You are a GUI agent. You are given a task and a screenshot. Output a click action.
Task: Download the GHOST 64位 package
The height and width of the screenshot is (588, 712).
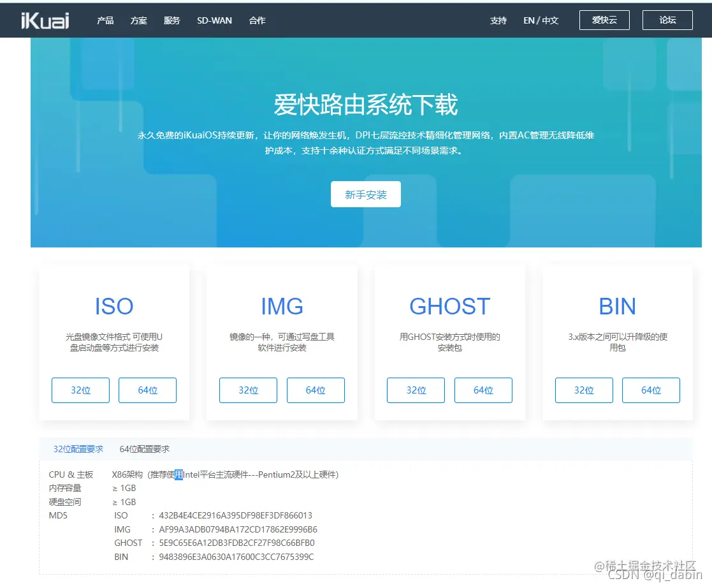tap(483, 390)
